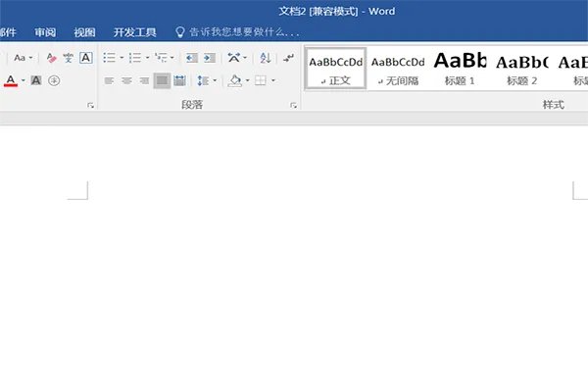588x392 pixels.
Task: Apply distributed alignment to paragraph
Action: pos(179,80)
